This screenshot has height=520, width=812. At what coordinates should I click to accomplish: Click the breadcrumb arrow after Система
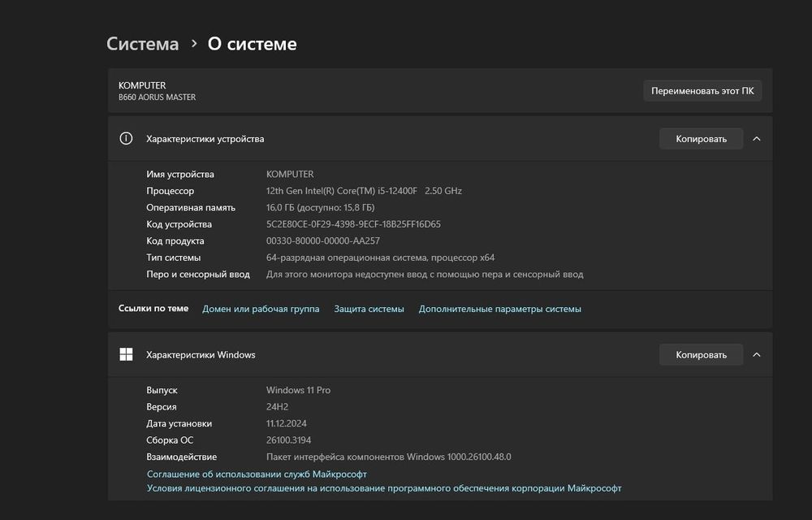(194, 43)
